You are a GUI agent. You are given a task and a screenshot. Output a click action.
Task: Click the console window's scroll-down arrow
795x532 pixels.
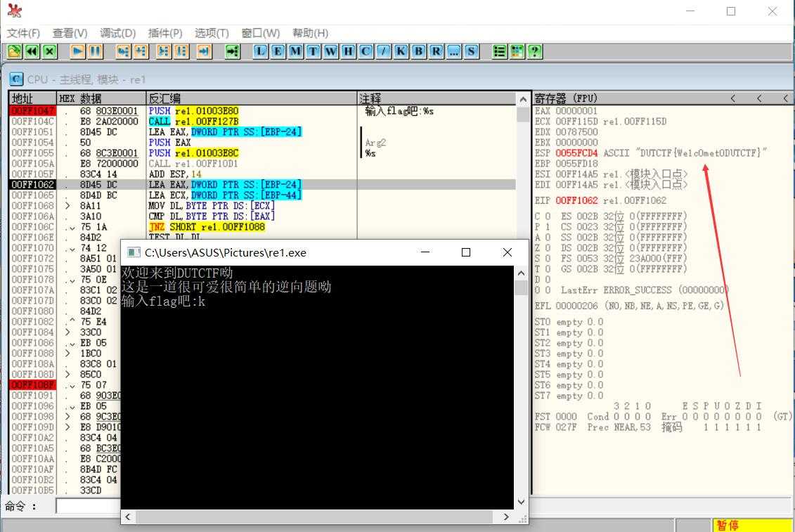point(521,502)
